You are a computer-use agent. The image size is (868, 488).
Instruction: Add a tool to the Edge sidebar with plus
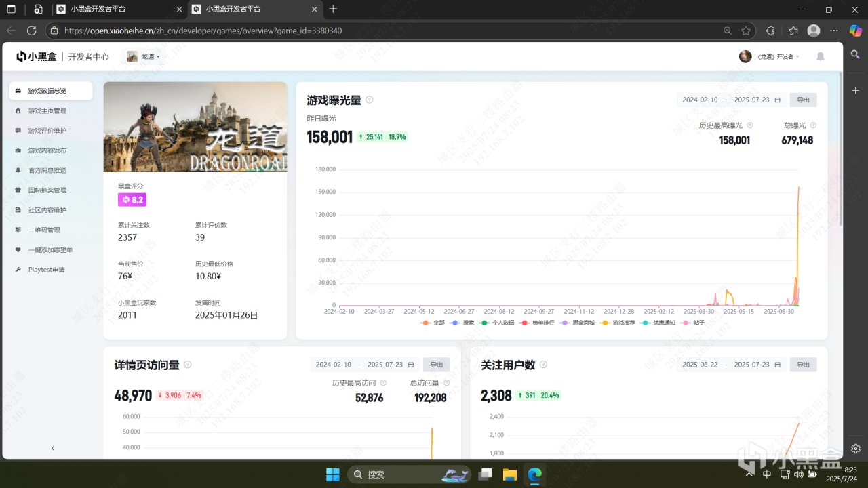856,90
